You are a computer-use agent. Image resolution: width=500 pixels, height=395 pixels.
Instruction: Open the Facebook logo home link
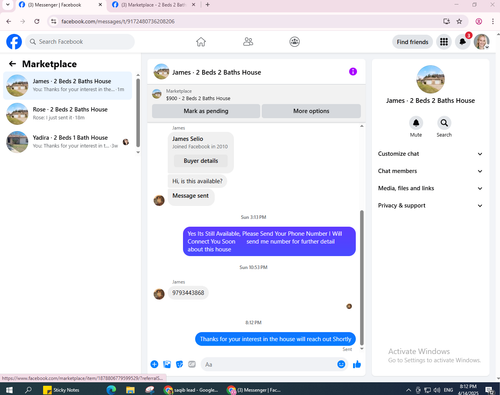coord(14,42)
